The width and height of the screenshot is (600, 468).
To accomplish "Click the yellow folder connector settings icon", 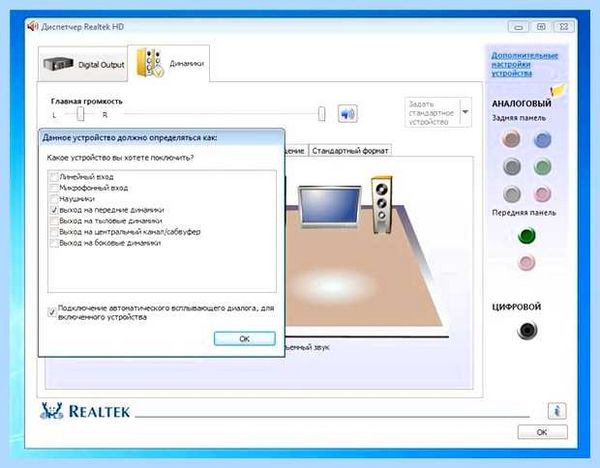I will coord(558,90).
